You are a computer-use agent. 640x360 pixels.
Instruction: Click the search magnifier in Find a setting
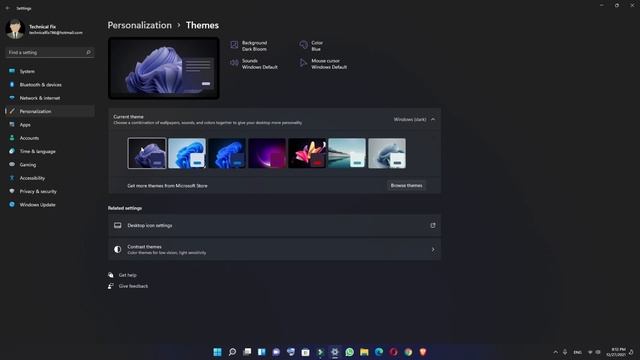coord(89,52)
